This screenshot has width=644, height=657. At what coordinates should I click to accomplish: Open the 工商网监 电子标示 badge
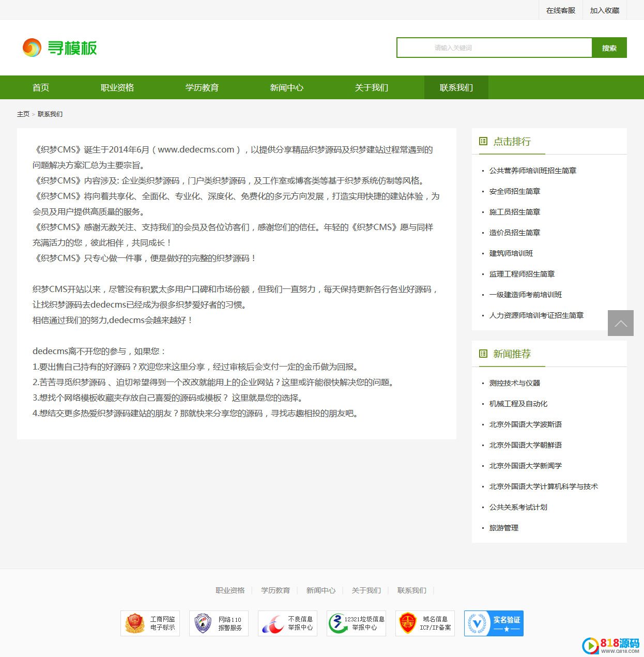click(x=150, y=623)
